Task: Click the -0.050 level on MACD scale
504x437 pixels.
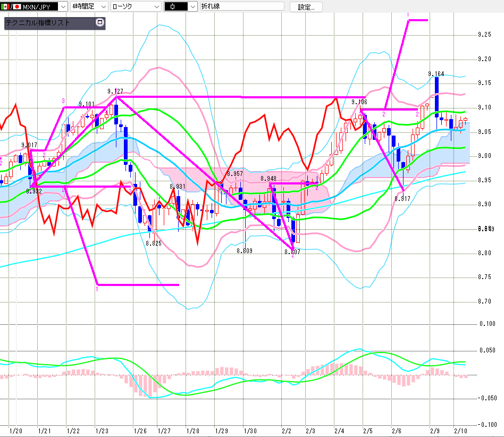Action: (x=487, y=398)
